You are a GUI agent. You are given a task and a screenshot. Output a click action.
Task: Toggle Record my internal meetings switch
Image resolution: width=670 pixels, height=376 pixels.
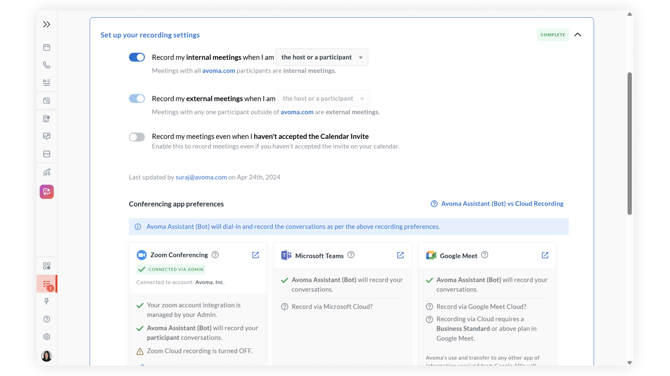click(x=137, y=57)
